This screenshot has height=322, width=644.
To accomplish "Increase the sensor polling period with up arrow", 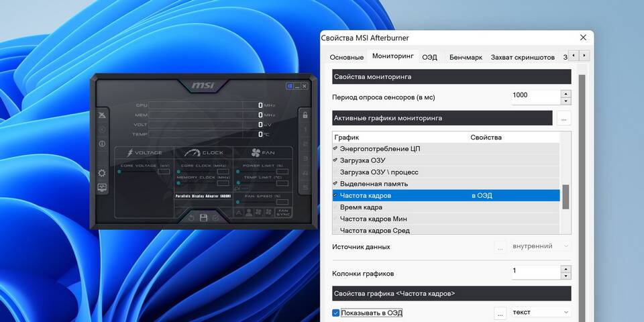I will 566,93.
